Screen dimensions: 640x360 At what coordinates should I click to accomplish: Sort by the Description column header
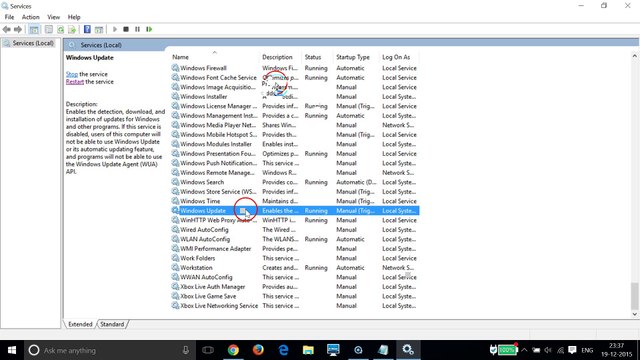[280, 57]
